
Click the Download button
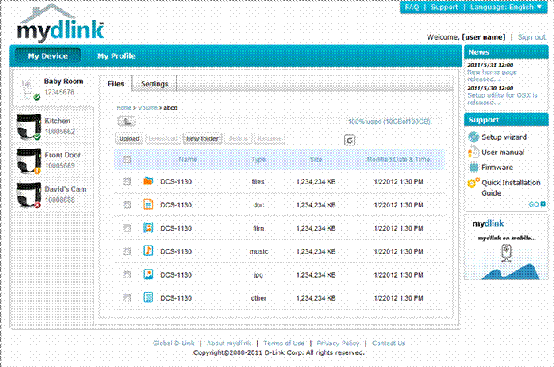pyautogui.click(x=163, y=139)
